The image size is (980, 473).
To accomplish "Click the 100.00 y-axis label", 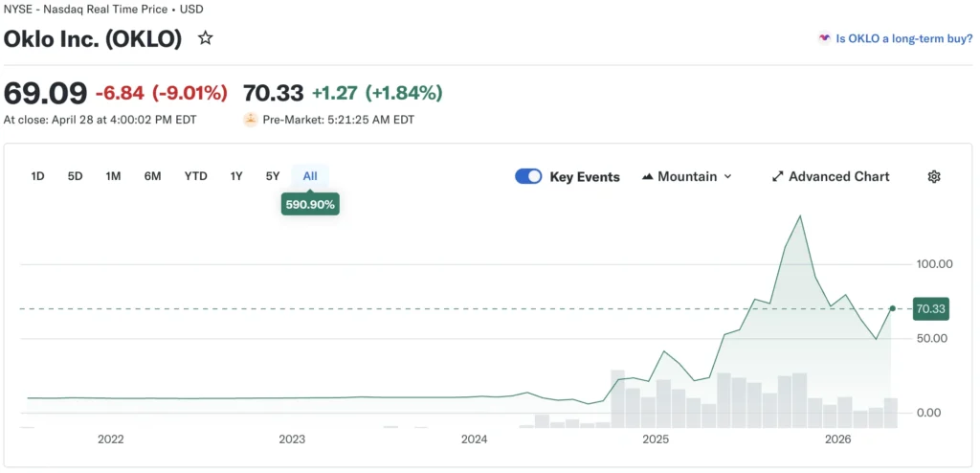I will pyautogui.click(x=934, y=264).
